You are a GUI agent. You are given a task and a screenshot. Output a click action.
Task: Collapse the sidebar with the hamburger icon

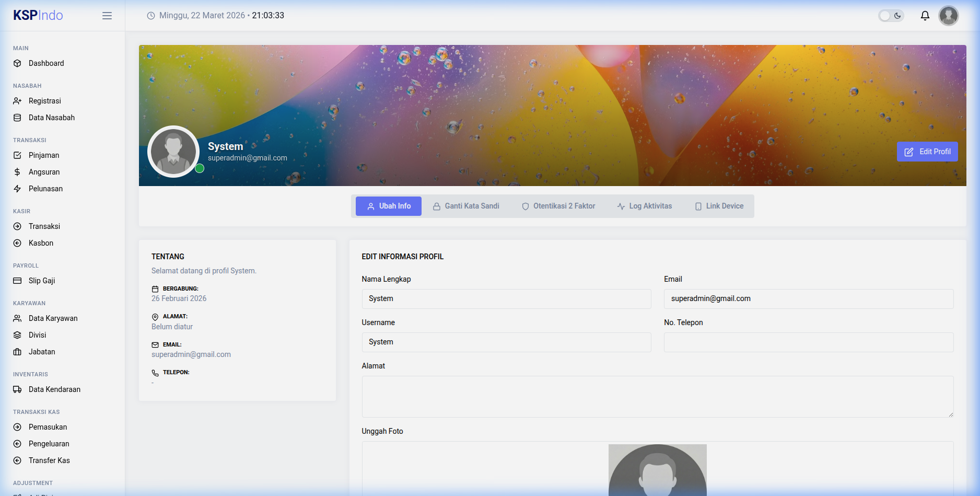click(107, 16)
